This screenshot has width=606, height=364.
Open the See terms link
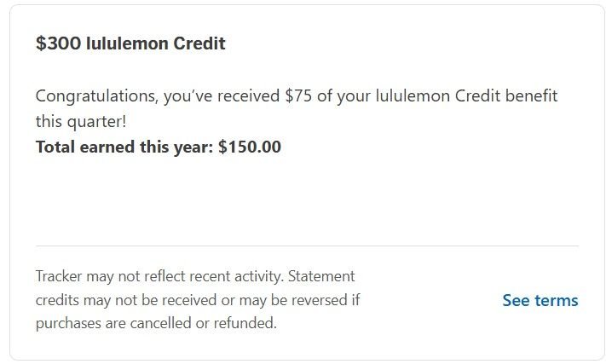coord(540,301)
